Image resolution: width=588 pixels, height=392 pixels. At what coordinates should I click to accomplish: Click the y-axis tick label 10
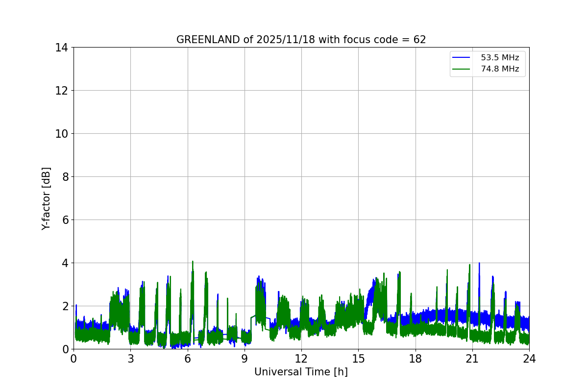(62, 134)
